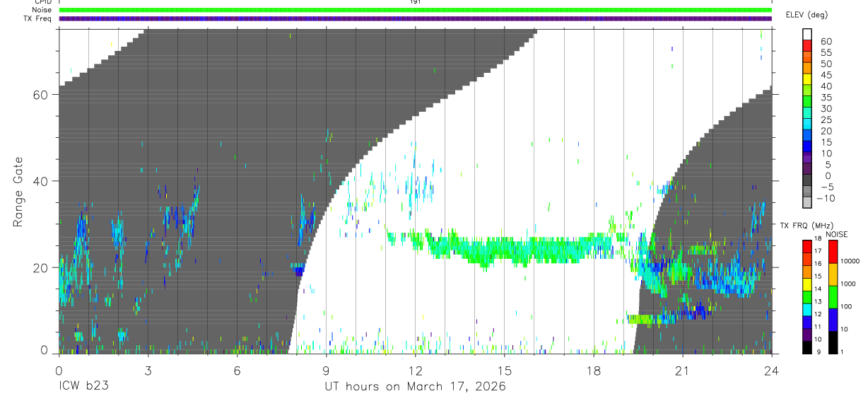Click the '21' tick on the UT hours axis
The image size is (868, 401).
[x=683, y=371]
